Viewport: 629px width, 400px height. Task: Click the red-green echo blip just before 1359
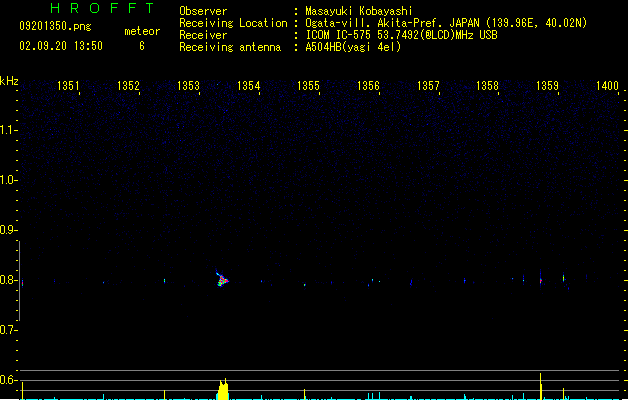click(541, 280)
